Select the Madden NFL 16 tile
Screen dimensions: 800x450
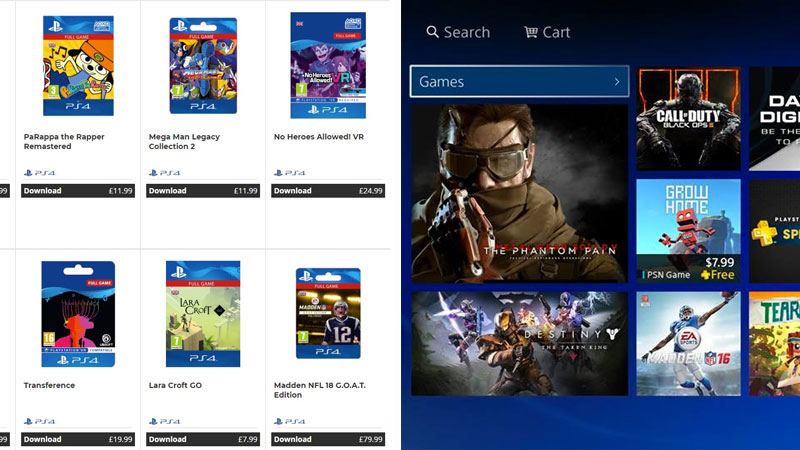pyautogui.click(x=688, y=343)
